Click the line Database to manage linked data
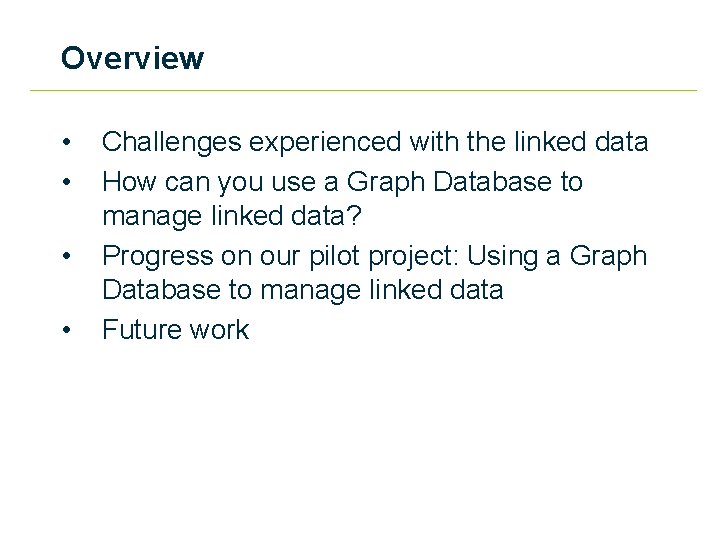The height and width of the screenshot is (540, 720). click(303, 290)
